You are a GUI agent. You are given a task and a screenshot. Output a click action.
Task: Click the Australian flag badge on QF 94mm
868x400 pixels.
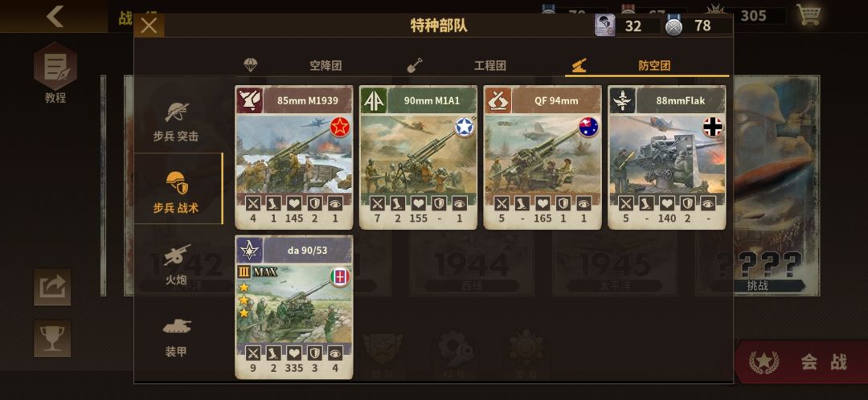tap(588, 127)
